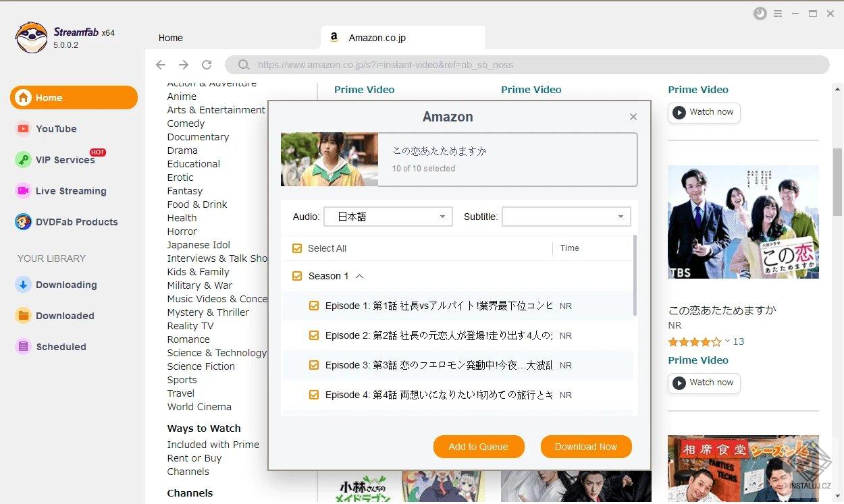Switch to the Home tab
Viewport: 844px width, 504px height.
(x=171, y=38)
